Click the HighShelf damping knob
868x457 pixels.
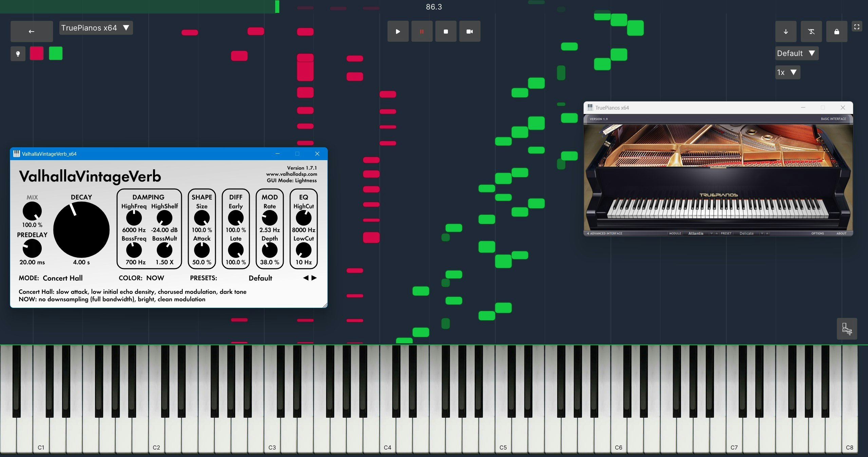coord(165,218)
